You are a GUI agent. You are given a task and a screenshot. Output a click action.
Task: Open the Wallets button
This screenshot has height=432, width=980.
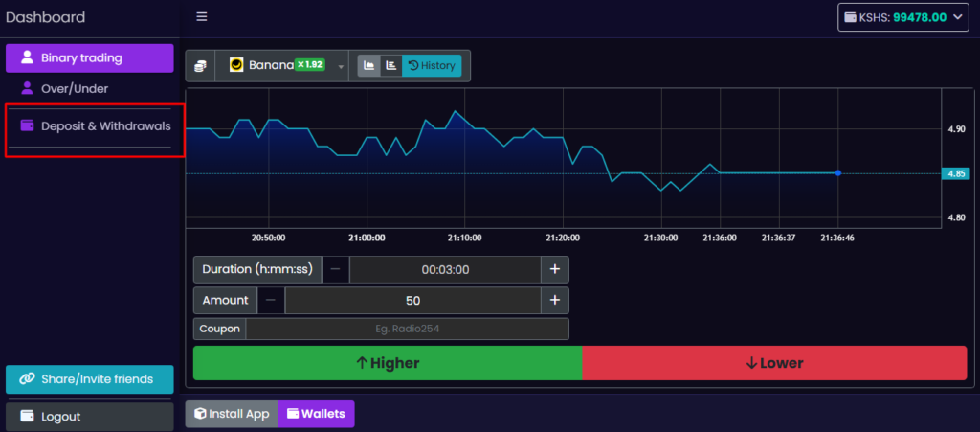316,414
